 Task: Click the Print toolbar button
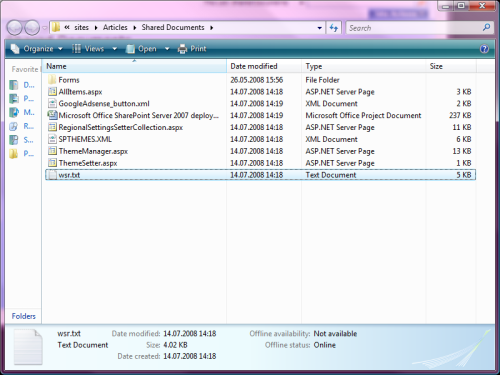(192, 49)
